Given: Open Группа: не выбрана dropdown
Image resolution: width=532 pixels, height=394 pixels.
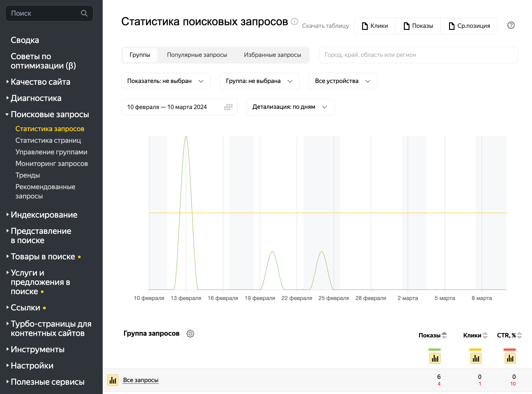Looking at the screenshot, I should click(260, 81).
